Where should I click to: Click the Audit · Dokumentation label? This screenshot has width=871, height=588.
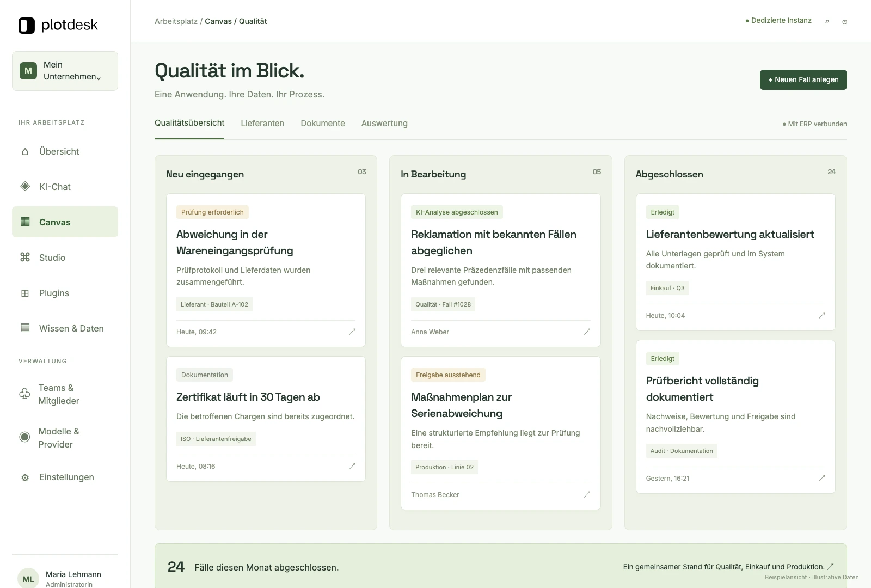(682, 451)
